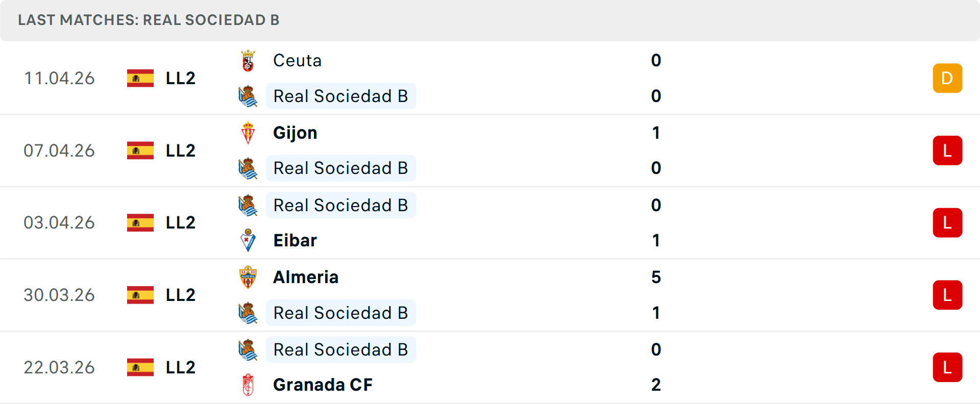Select the Real Sociedad B crest next to Ceuta match
The height and width of the screenshot is (404, 980).
pos(249,96)
